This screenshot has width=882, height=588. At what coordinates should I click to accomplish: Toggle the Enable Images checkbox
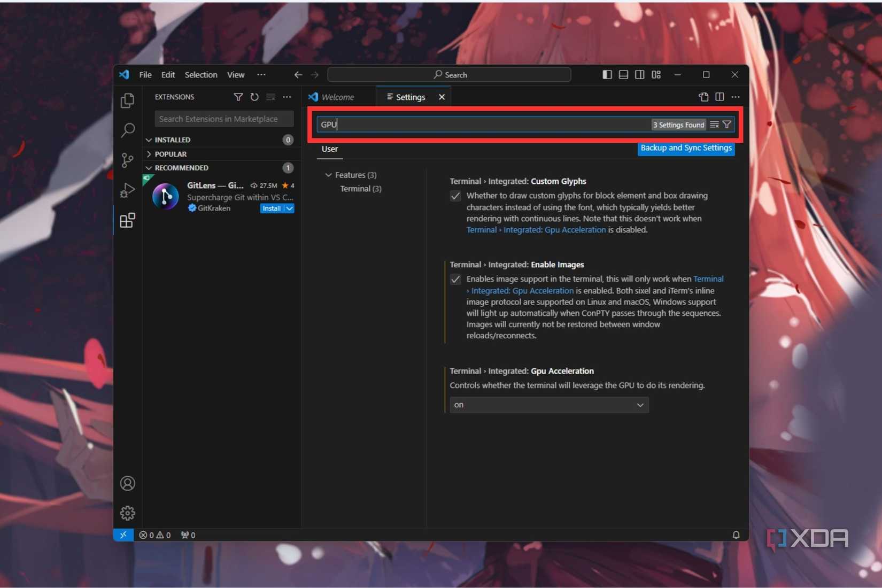(455, 280)
